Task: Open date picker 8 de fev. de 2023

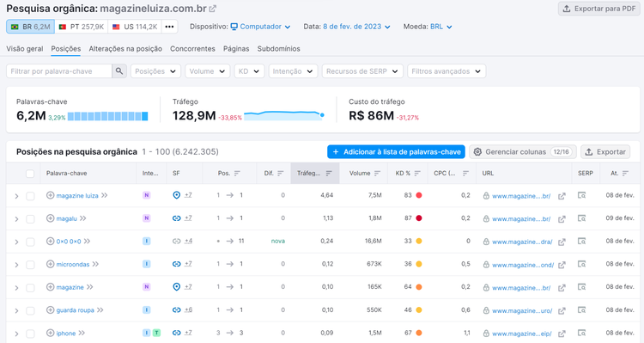Action: [356, 27]
